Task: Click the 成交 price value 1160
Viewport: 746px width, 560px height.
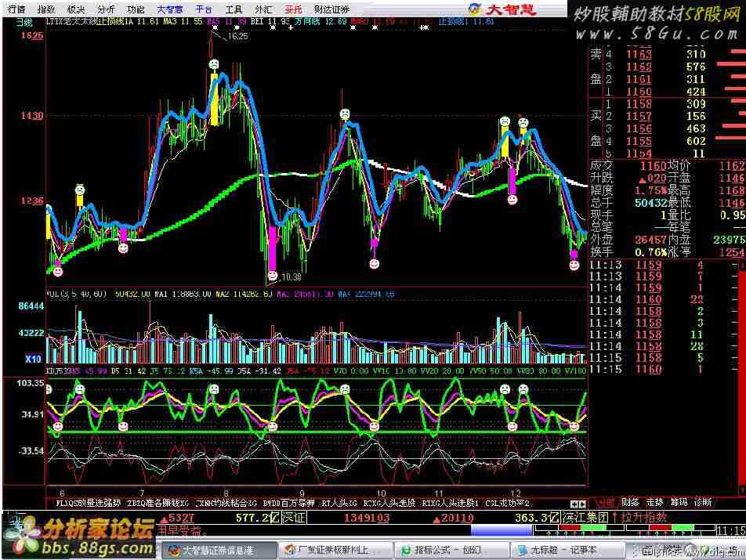Action: pos(652,165)
